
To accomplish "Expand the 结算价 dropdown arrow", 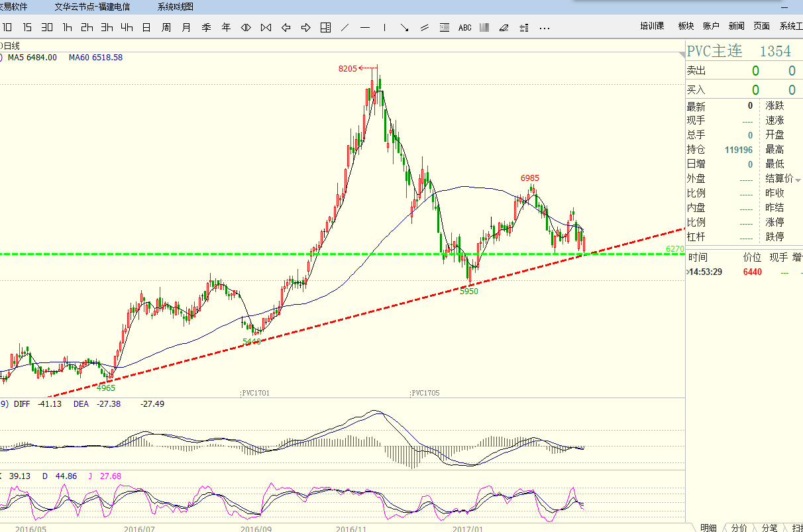I will click(x=798, y=180).
